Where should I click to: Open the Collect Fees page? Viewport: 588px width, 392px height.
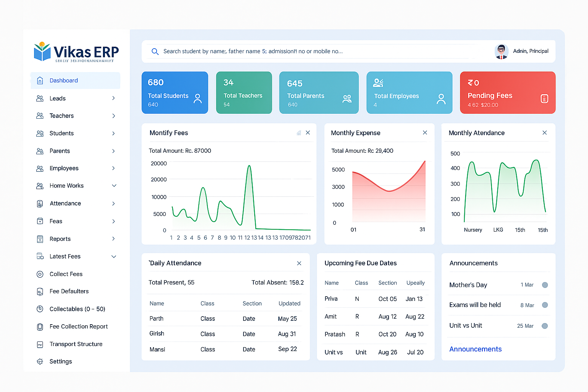point(66,274)
